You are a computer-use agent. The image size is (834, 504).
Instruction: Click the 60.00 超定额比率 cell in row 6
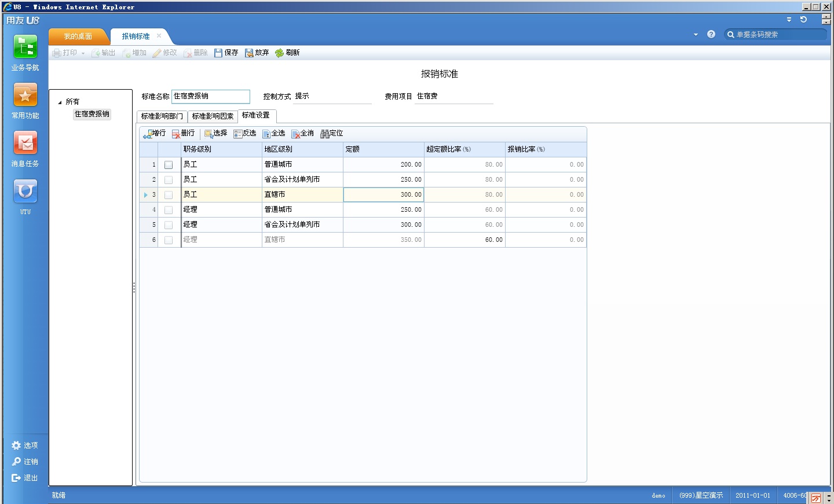pyautogui.click(x=465, y=240)
